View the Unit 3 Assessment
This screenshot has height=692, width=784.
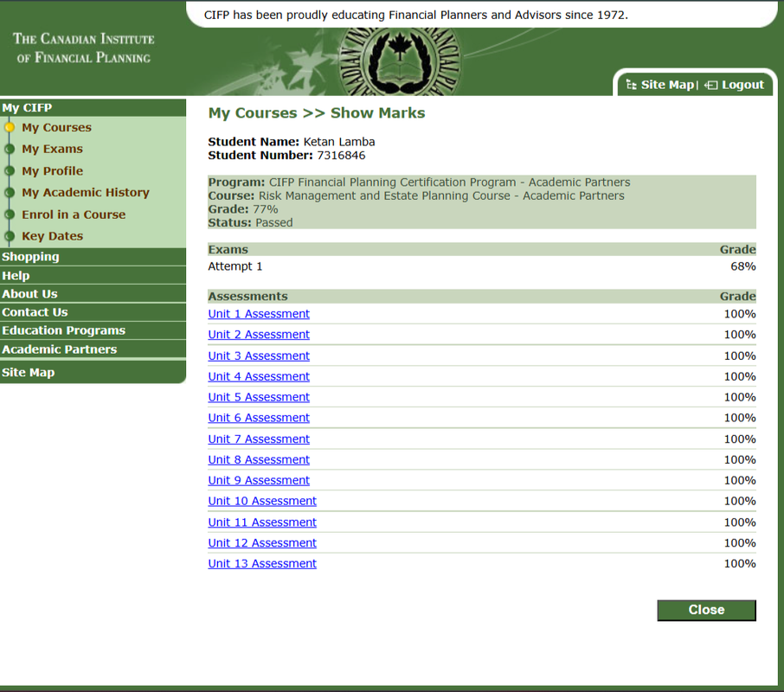click(x=259, y=356)
